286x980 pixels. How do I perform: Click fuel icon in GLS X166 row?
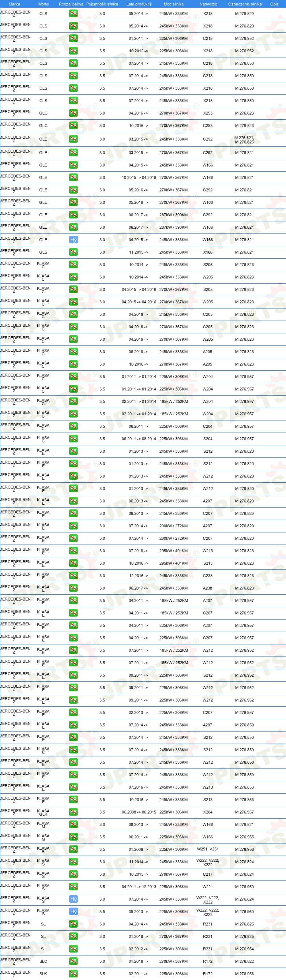[74, 252]
